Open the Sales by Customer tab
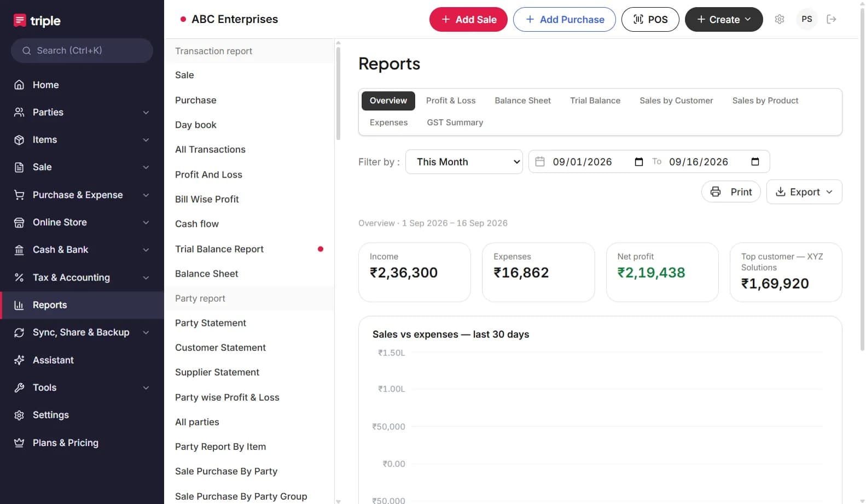This screenshot has width=866, height=504. tap(676, 101)
